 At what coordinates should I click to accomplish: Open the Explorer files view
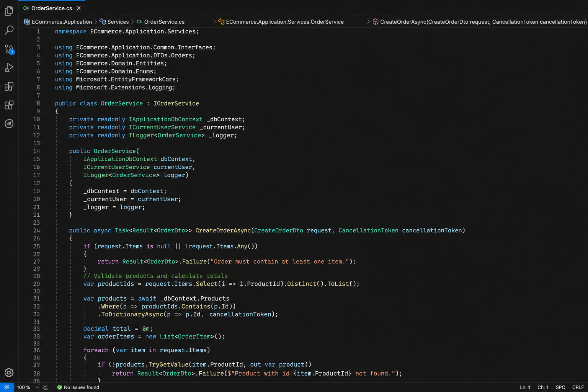coord(9,11)
